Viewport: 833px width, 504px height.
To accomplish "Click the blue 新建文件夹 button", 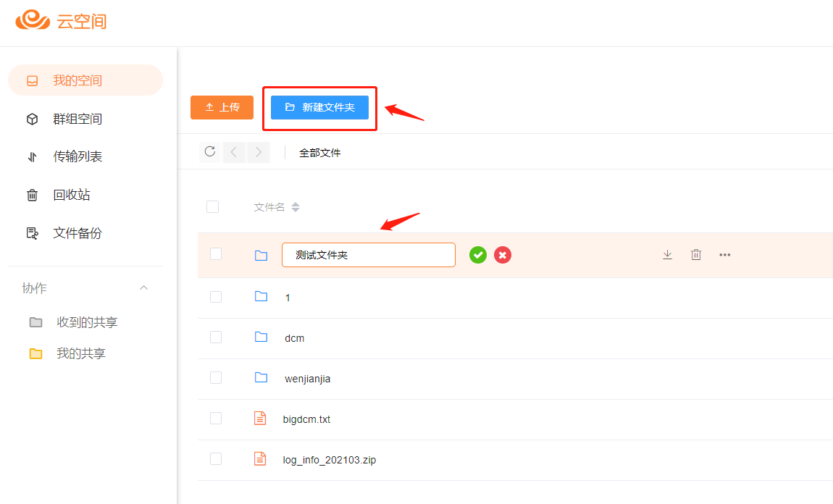I will point(320,107).
